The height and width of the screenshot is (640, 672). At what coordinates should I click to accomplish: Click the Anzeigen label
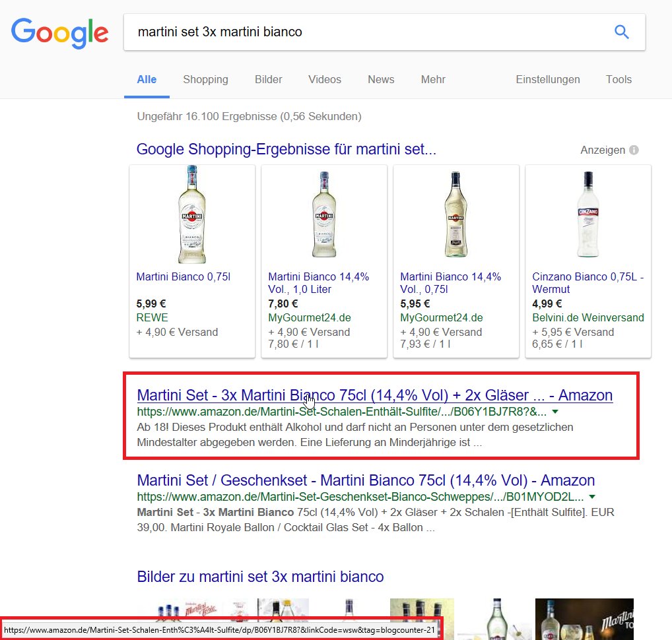point(603,150)
